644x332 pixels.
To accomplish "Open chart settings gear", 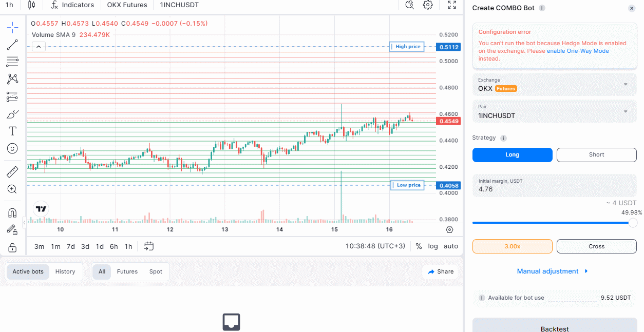I will coord(428,5).
